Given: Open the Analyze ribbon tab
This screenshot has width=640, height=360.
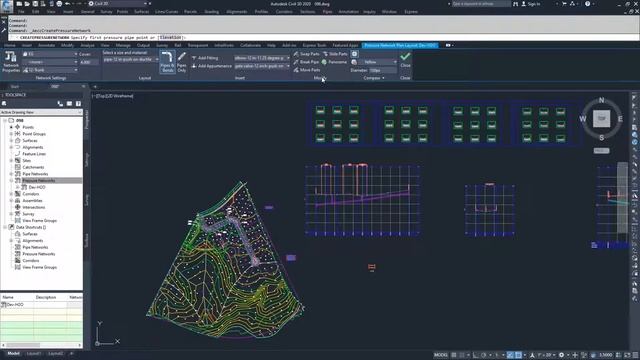Looking at the screenshot, I should pyautogui.click(x=87, y=45).
